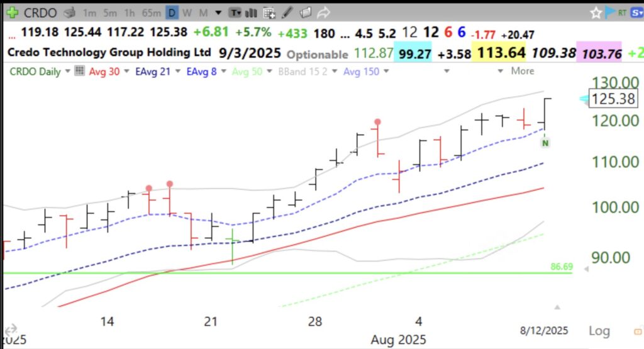Click the 8/12/2025 date label
This screenshot has width=644, height=349.
coord(544,331)
